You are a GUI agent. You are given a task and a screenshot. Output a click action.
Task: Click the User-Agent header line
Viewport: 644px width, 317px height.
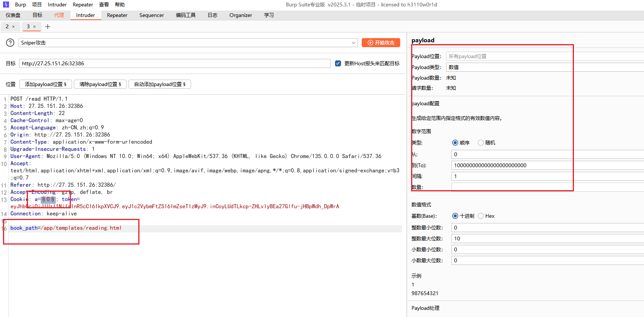[196, 156]
